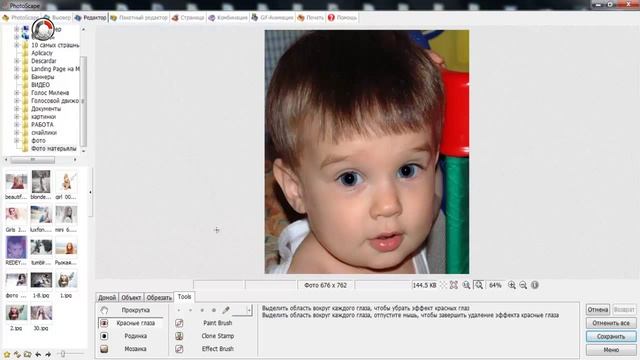Image resolution: width=640 pixels, height=360 pixels.
Task: Click the rotate left arrow icon
Action: click(x=38, y=354)
